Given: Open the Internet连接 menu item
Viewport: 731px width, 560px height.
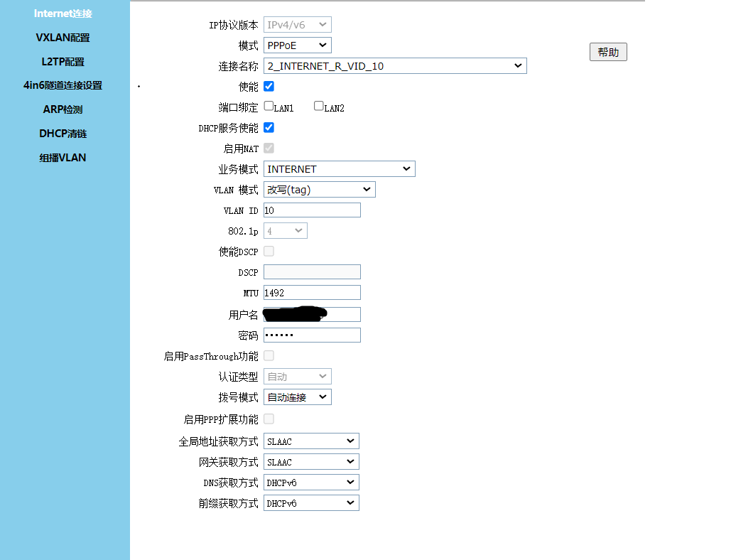Looking at the screenshot, I should click(x=63, y=14).
